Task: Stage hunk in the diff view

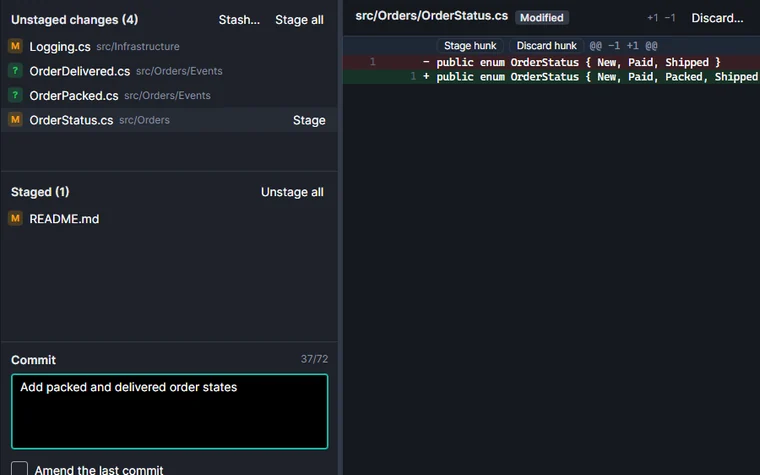Action: (x=470, y=46)
